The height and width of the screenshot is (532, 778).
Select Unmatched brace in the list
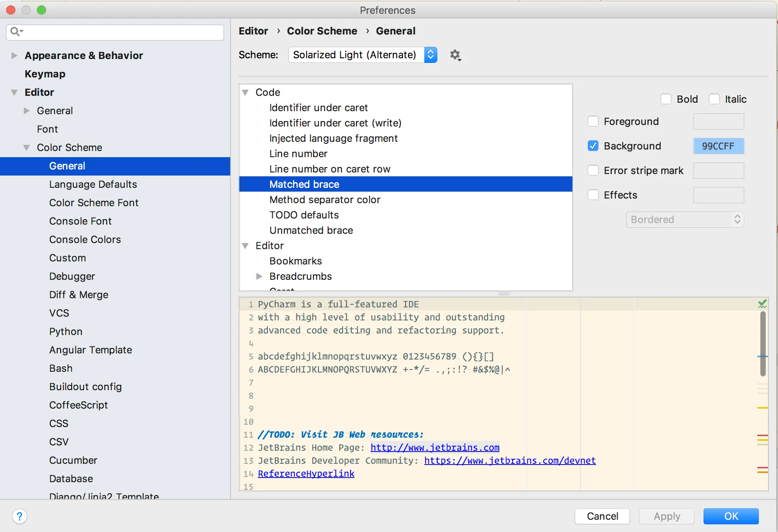311,230
